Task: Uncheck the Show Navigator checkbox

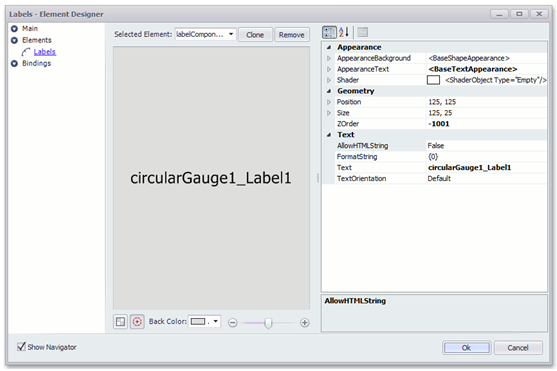Action: 21,346
